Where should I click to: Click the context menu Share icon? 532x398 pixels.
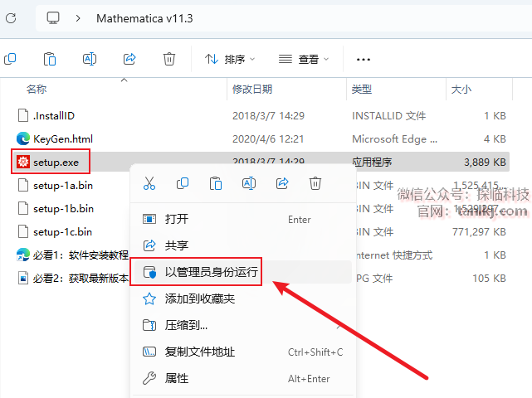click(282, 183)
